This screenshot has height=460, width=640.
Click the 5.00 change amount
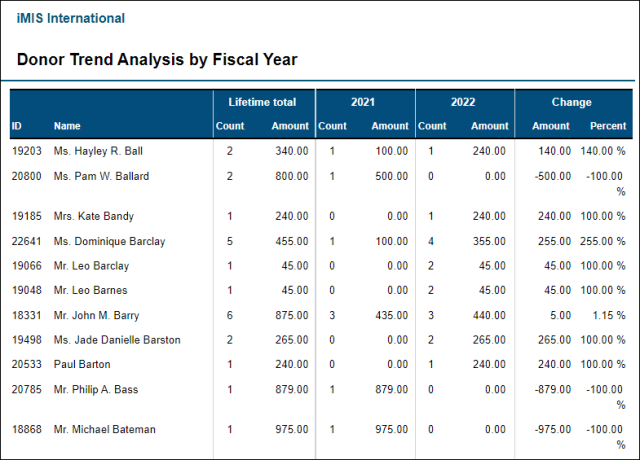point(560,316)
